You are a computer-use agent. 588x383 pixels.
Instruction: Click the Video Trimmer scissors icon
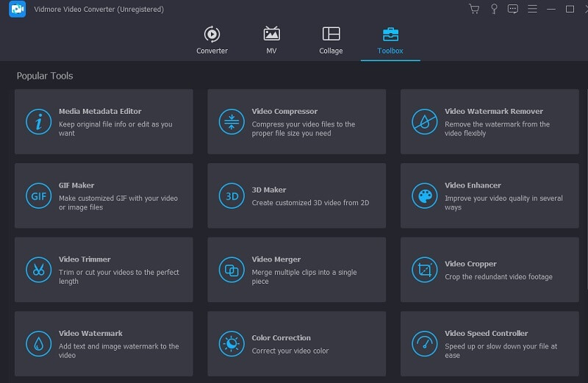point(38,270)
